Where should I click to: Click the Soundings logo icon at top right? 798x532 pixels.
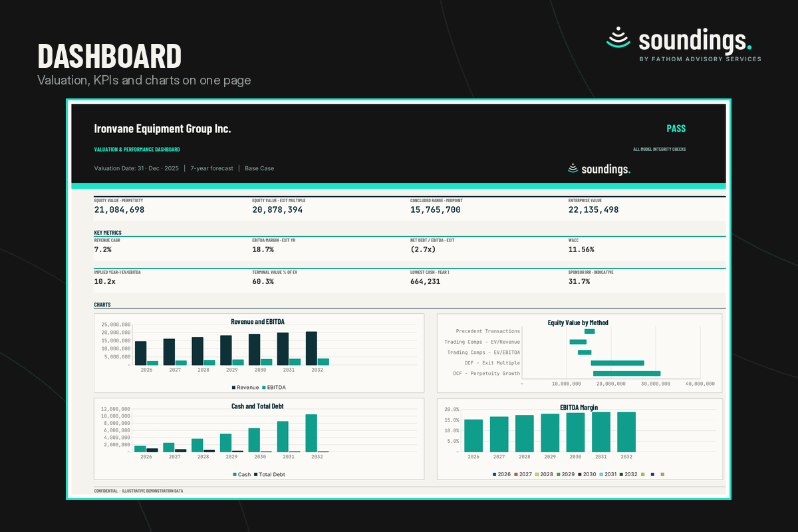click(x=618, y=38)
